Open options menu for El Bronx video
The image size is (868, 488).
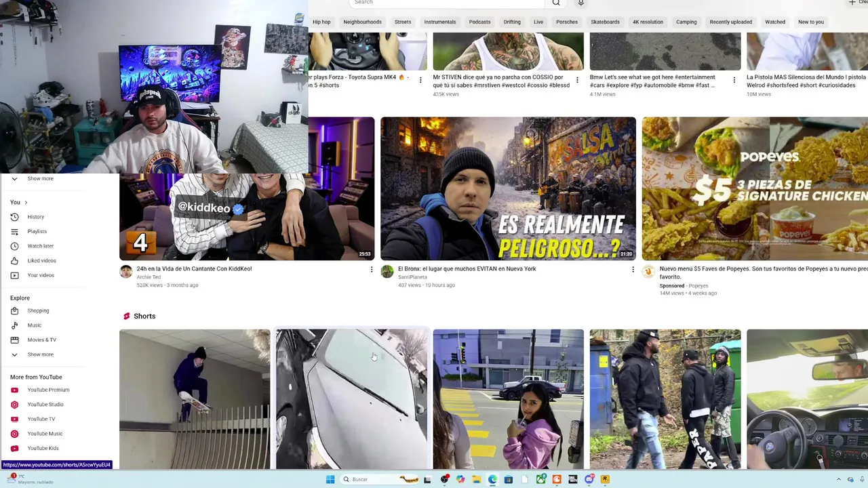pos(633,270)
